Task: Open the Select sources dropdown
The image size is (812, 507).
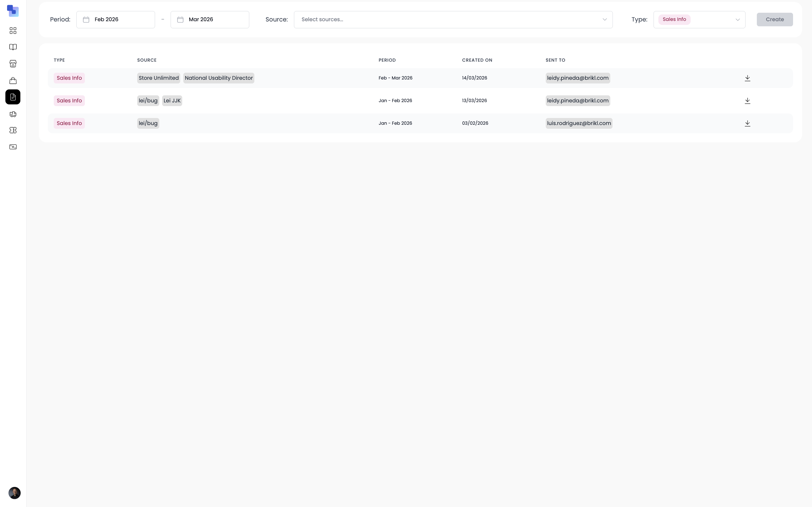Action: click(453, 20)
